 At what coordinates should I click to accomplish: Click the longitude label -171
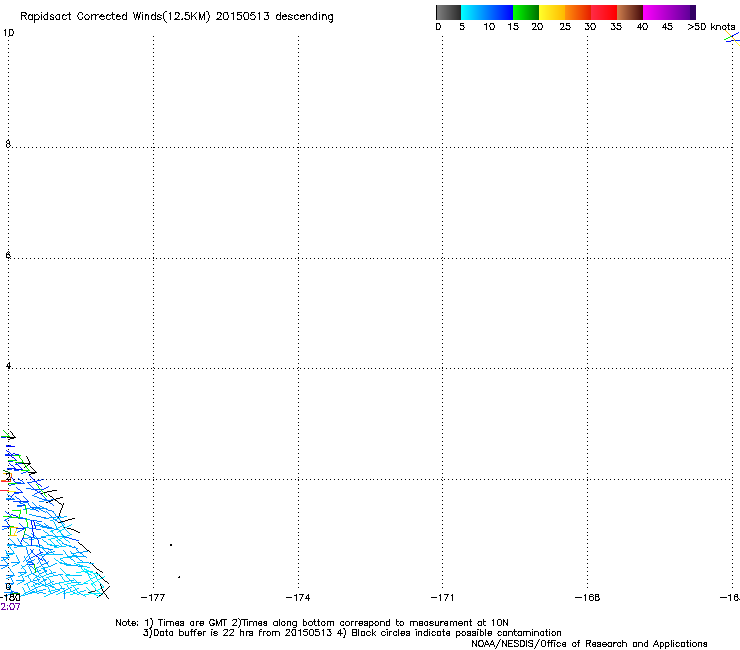[x=442, y=598]
